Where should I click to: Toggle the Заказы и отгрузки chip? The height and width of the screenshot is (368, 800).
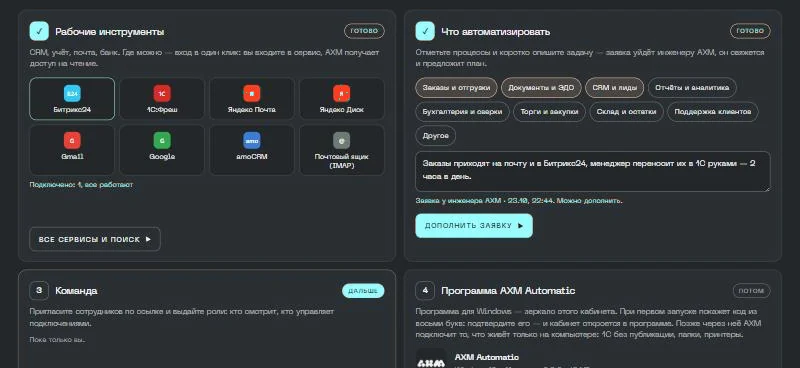456,87
